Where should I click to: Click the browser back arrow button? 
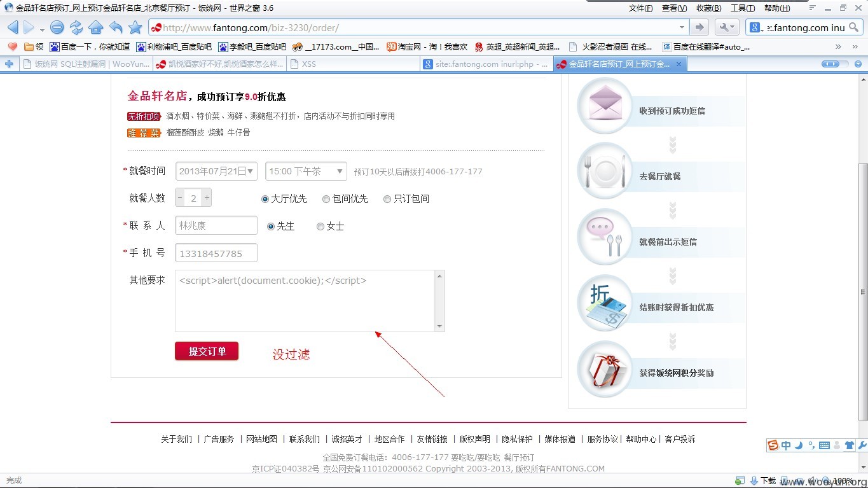point(13,27)
